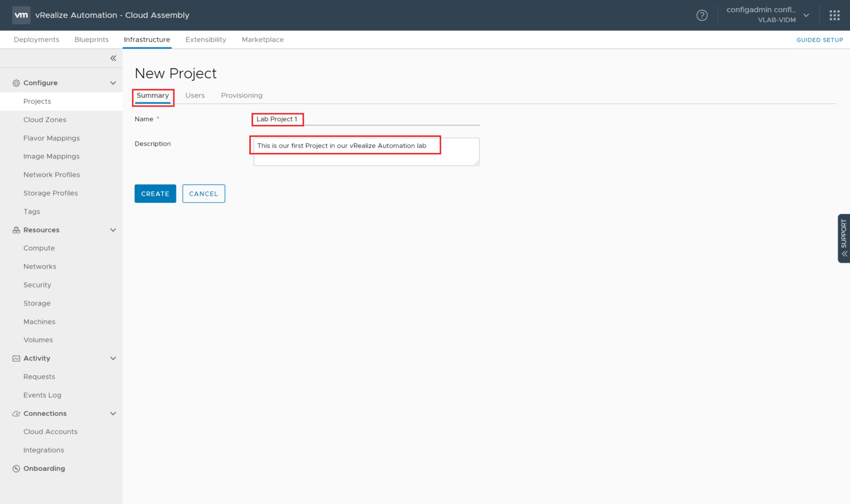Click the VMware vm logo icon

[21, 15]
